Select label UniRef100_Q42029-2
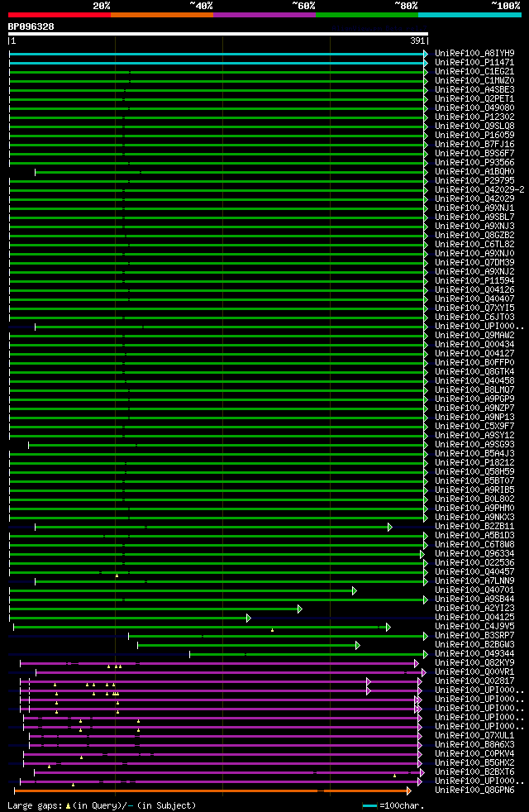This screenshot has height=812, width=529. (x=480, y=189)
